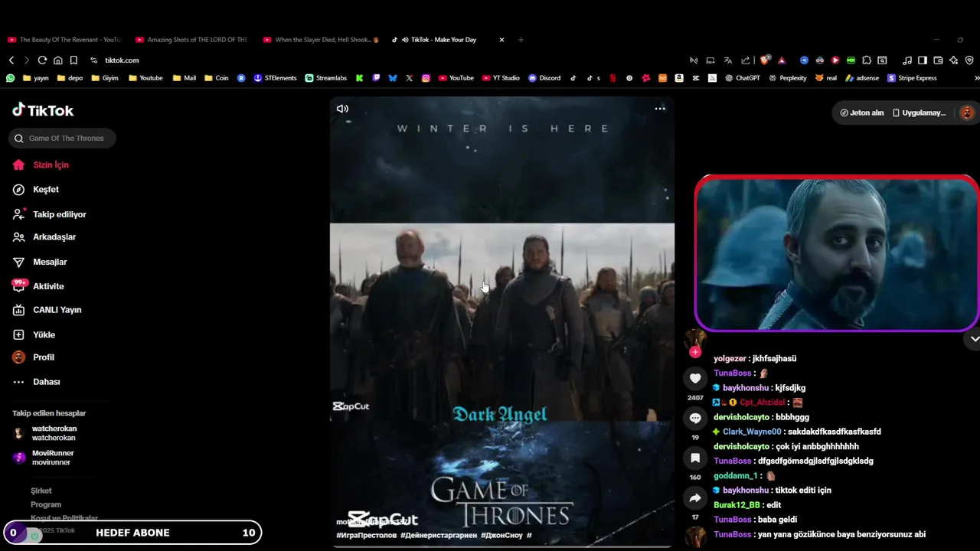
Task: Open watcherokan followed account
Action: pyautogui.click(x=46, y=433)
